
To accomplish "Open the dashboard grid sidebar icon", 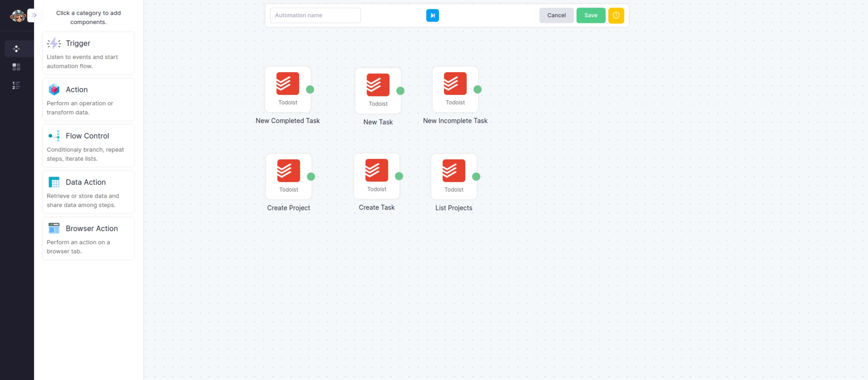I will (16, 67).
